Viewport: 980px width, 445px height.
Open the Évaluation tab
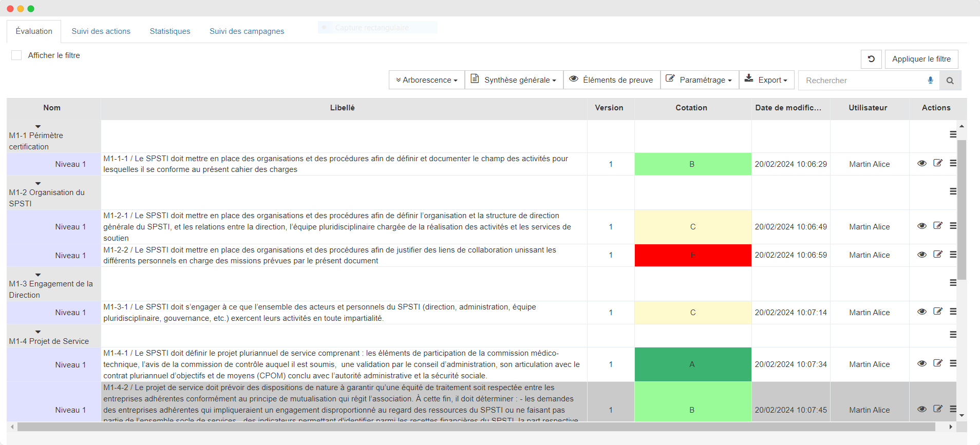tap(34, 31)
